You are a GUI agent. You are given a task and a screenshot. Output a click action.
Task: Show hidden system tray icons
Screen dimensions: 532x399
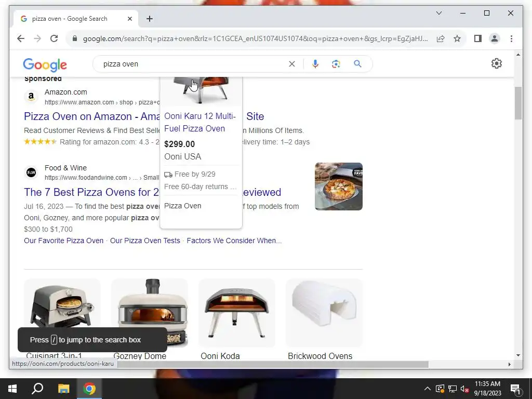(x=427, y=389)
